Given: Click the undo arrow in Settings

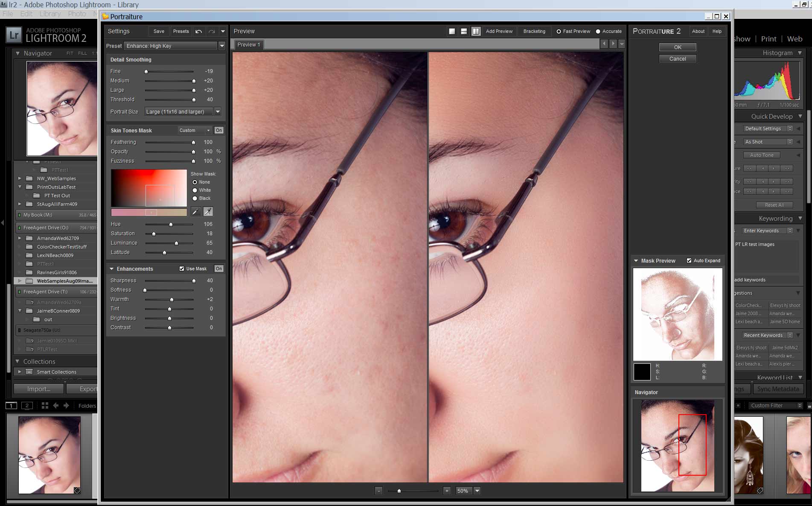Looking at the screenshot, I should [x=198, y=31].
